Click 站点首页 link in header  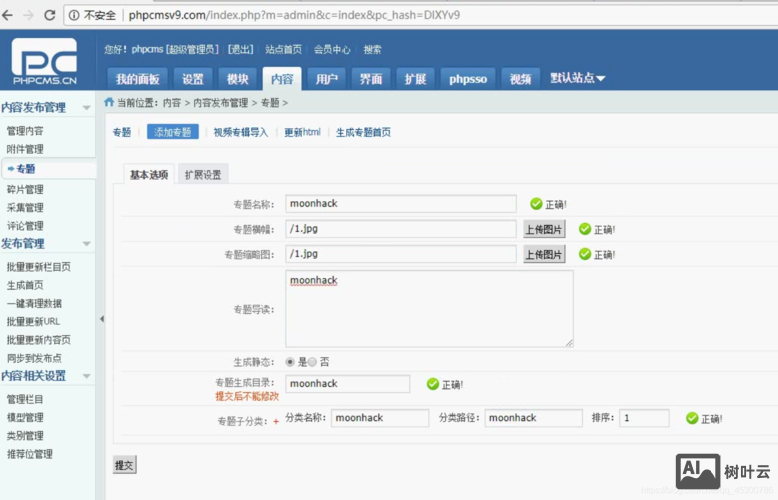point(283,49)
